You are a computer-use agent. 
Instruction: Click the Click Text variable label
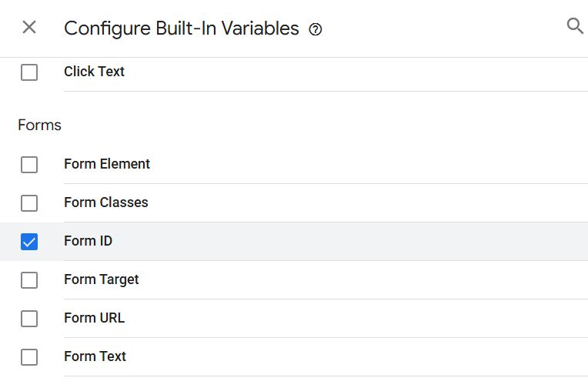click(x=94, y=72)
